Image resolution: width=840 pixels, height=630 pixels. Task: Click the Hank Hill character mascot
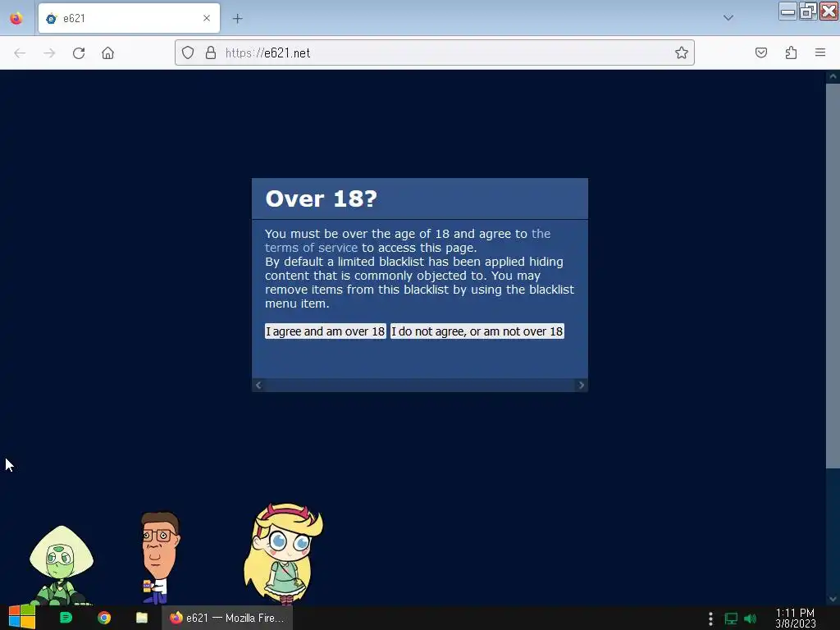coord(160,558)
